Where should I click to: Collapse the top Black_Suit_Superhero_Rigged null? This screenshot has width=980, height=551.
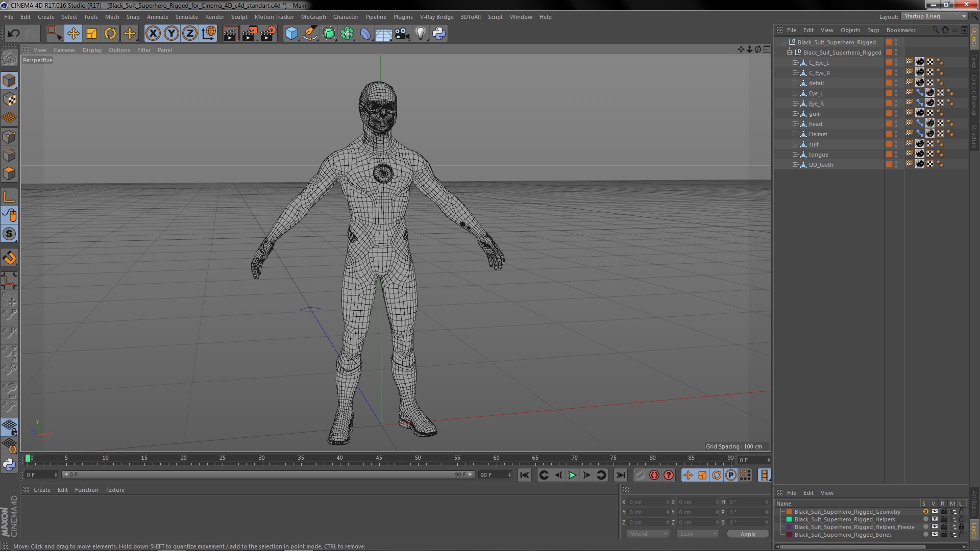tap(784, 42)
